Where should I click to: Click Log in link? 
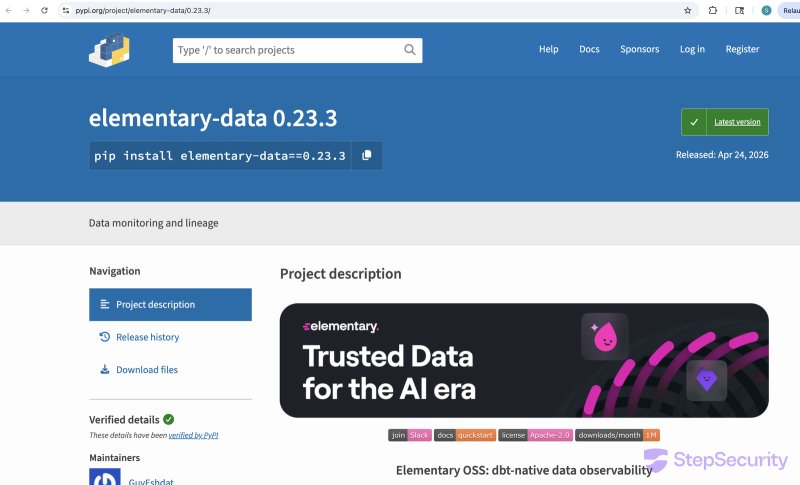[692, 49]
